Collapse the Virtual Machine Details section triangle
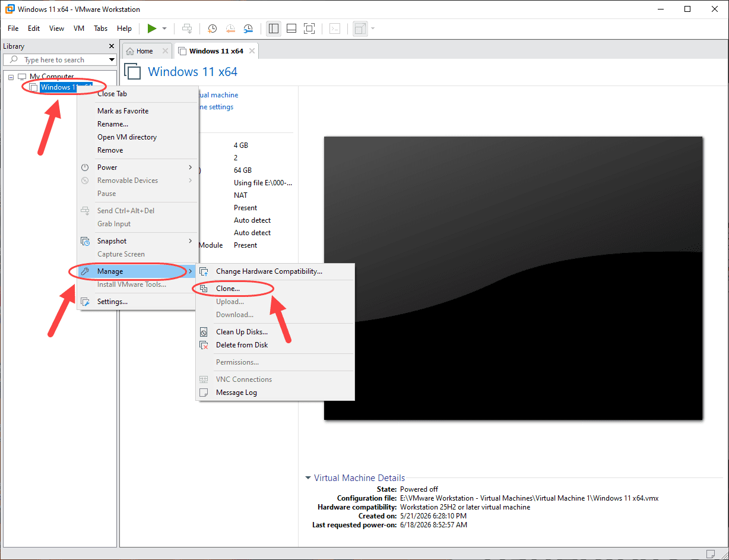 pyautogui.click(x=308, y=478)
